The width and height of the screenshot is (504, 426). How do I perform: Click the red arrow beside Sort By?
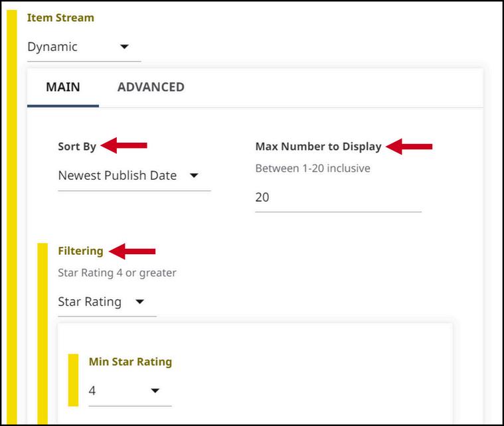124,145
